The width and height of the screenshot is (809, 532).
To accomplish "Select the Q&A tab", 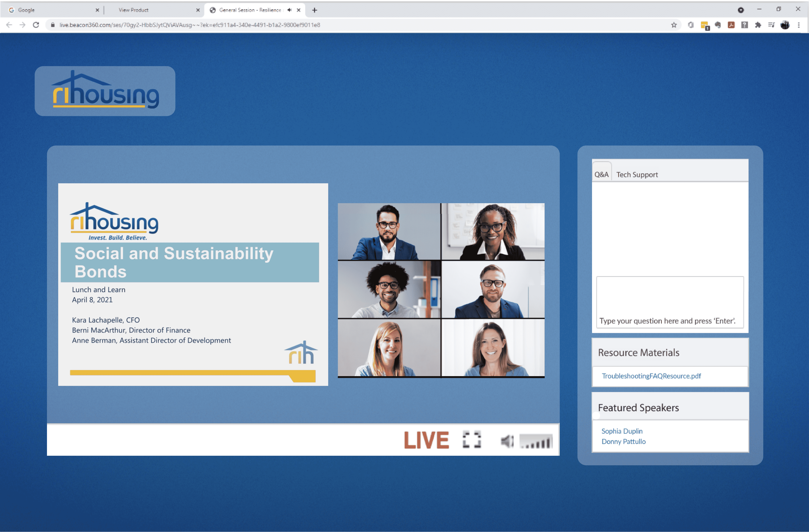I will click(601, 175).
